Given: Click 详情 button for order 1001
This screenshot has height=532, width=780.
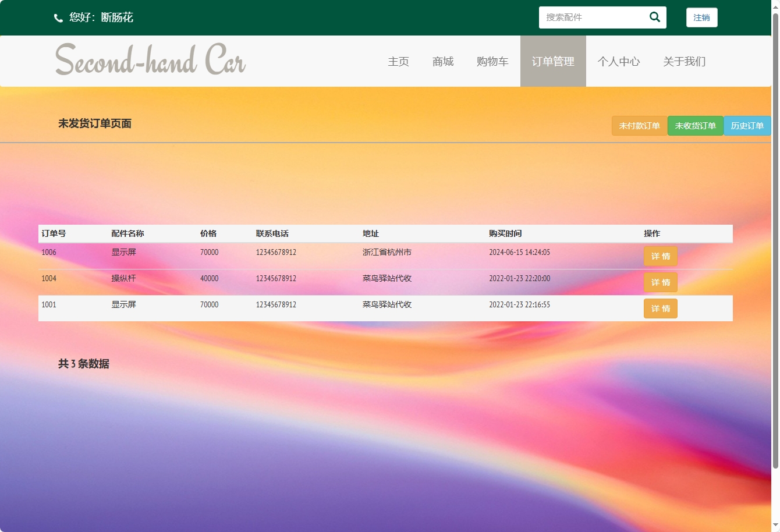Looking at the screenshot, I should (660, 308).
